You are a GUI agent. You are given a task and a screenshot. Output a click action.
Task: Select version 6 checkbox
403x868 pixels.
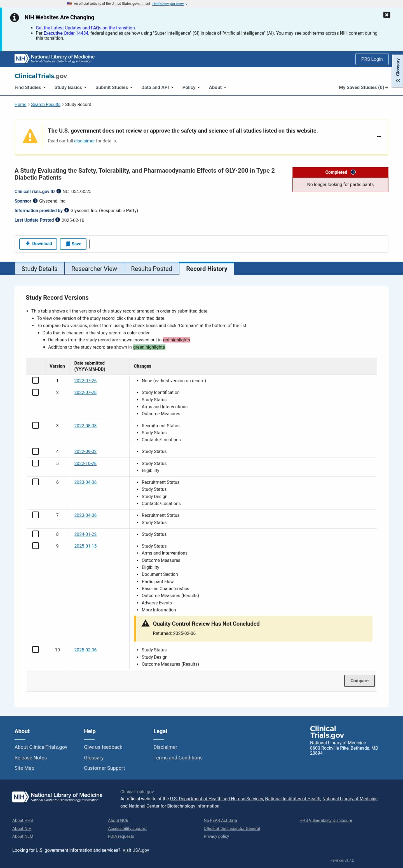click(35, 482)
